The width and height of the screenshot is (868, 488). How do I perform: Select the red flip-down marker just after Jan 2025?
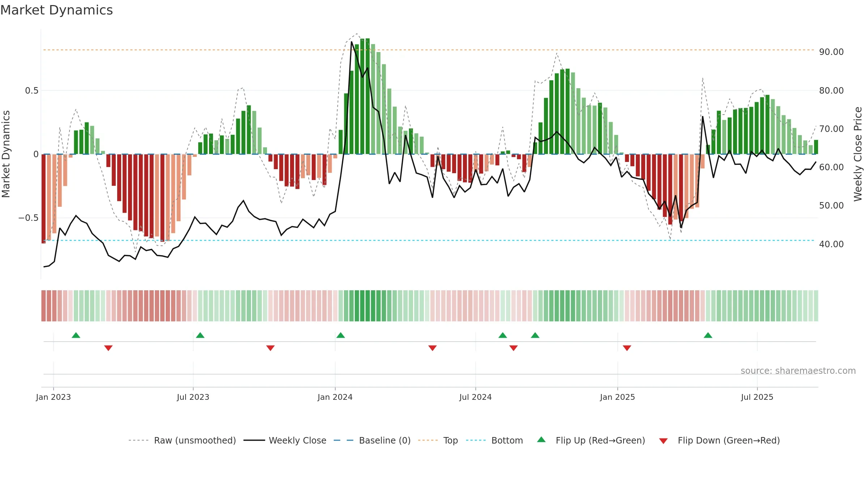(627, 348)
